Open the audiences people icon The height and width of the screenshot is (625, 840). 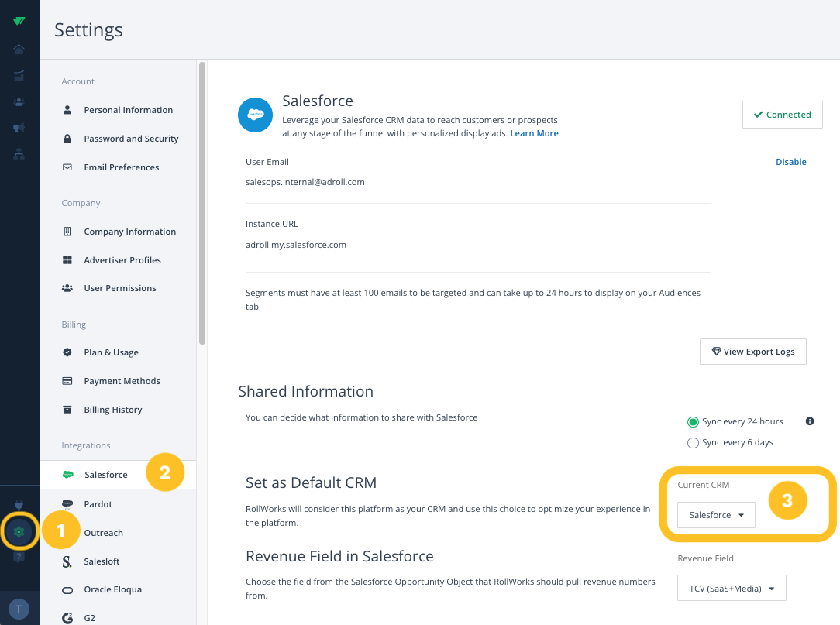[19, 101]
